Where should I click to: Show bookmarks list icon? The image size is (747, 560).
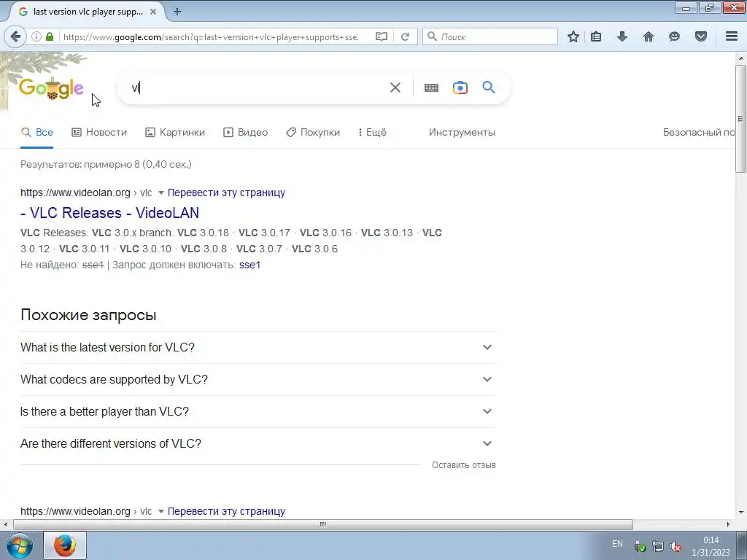[596, 36]
